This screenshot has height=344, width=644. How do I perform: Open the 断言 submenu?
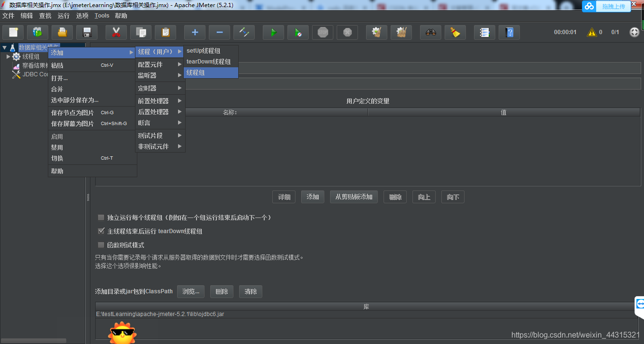tap(160, 123)
